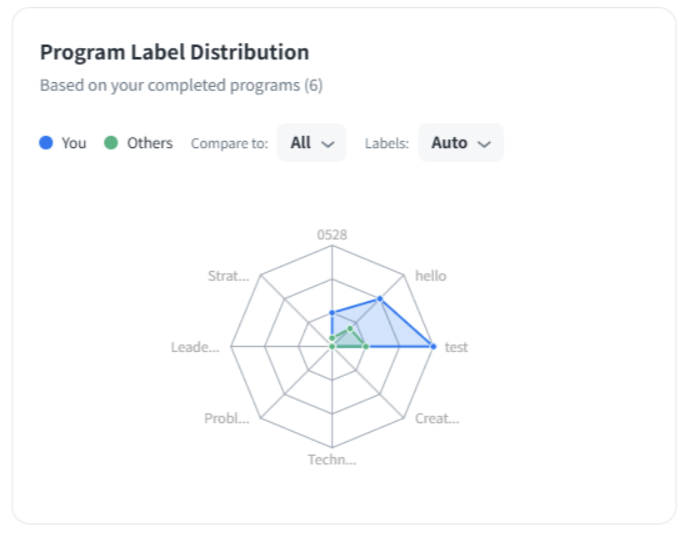Open the "Compare to" dropdown showing All
This screenshot has width=684, height=534.
point(311,143)
